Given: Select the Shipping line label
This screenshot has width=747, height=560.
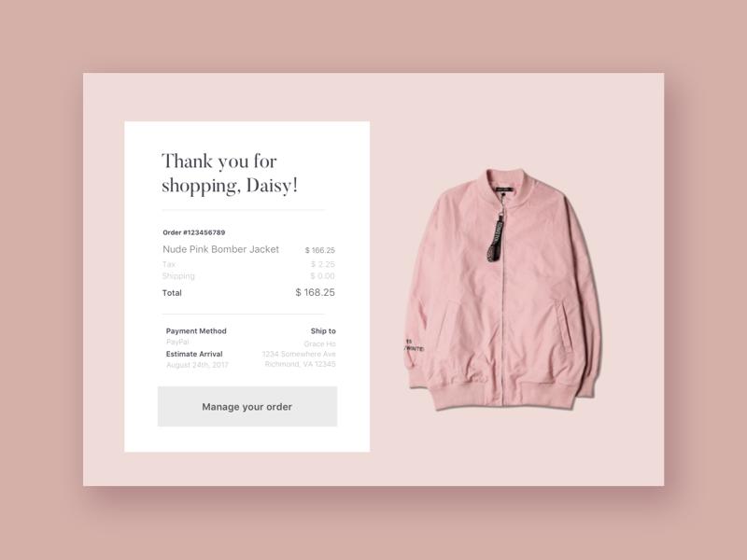Looking at the screenshot, I should pyautogui.click(x=178, y=276).
